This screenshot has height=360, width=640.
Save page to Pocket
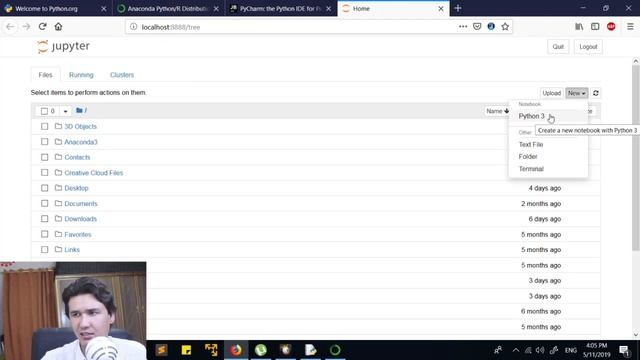point(477,27)
